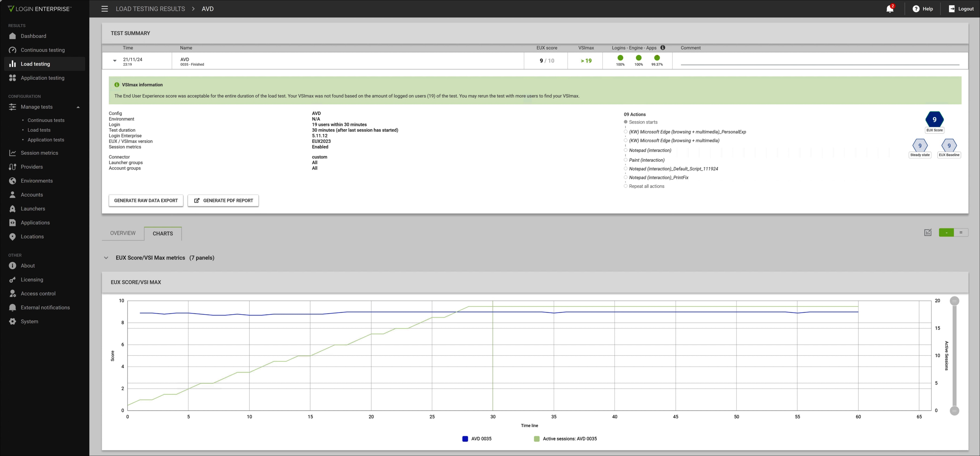Open Load tests under Manage tests
The height and width of the screenshot is (456, 980).
tap(39, 130)
